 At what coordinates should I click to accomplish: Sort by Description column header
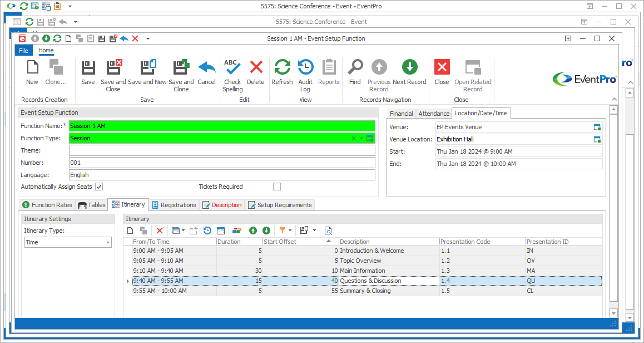tap(389, 242)
